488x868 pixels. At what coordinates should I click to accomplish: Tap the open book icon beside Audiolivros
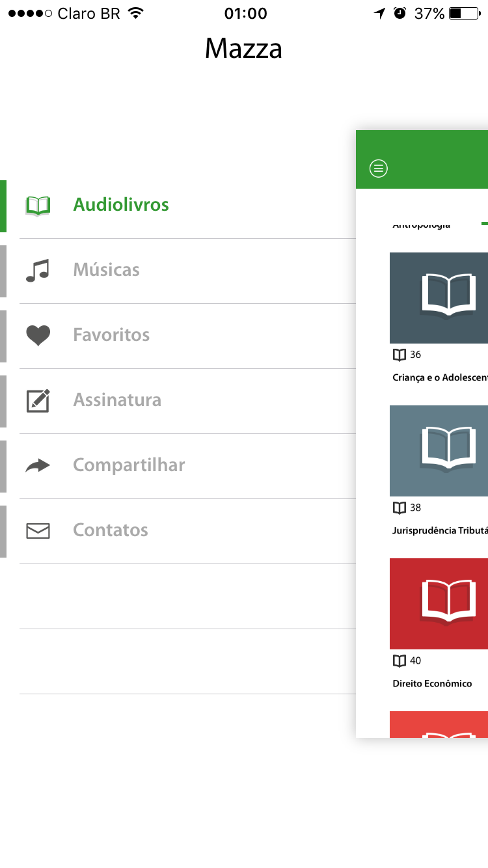38,205
